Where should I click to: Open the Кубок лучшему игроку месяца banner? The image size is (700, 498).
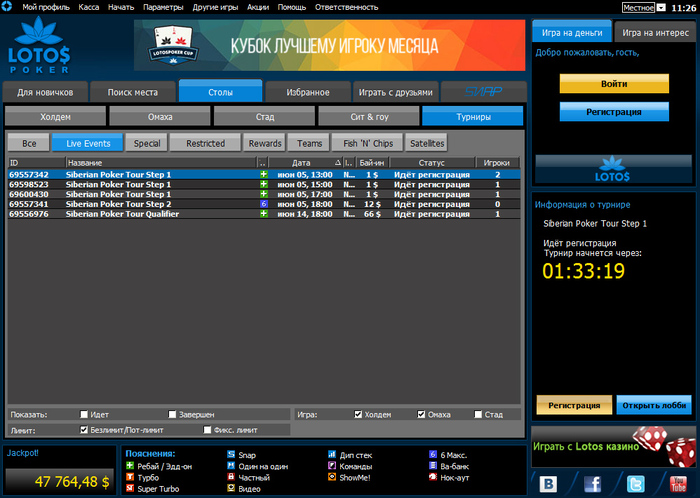pos(329,45)
